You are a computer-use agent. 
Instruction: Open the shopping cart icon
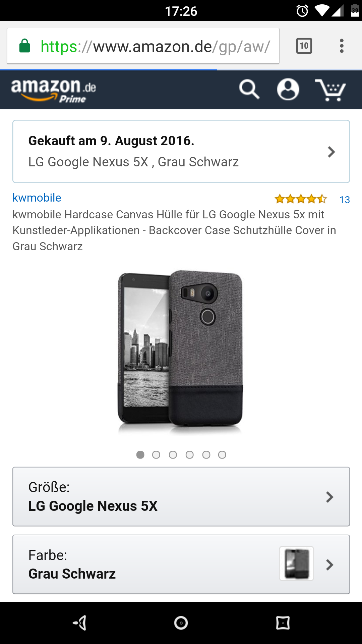tap(330, 90)
